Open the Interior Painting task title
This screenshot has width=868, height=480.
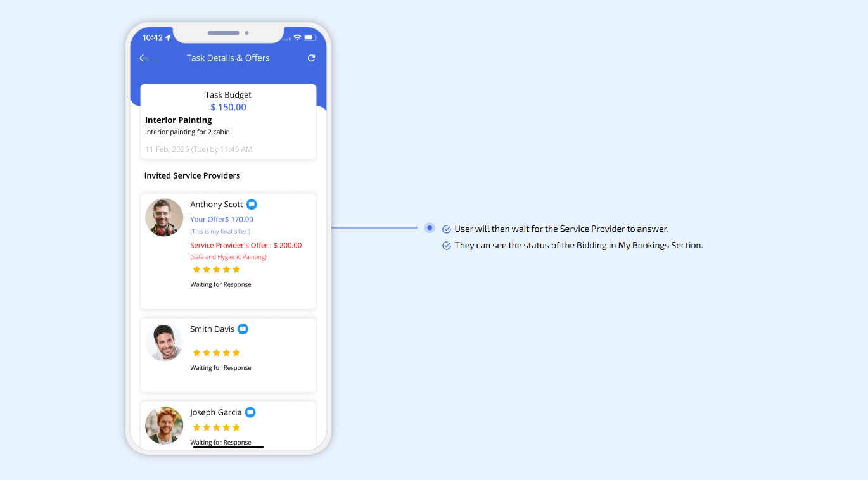point(179,120)
